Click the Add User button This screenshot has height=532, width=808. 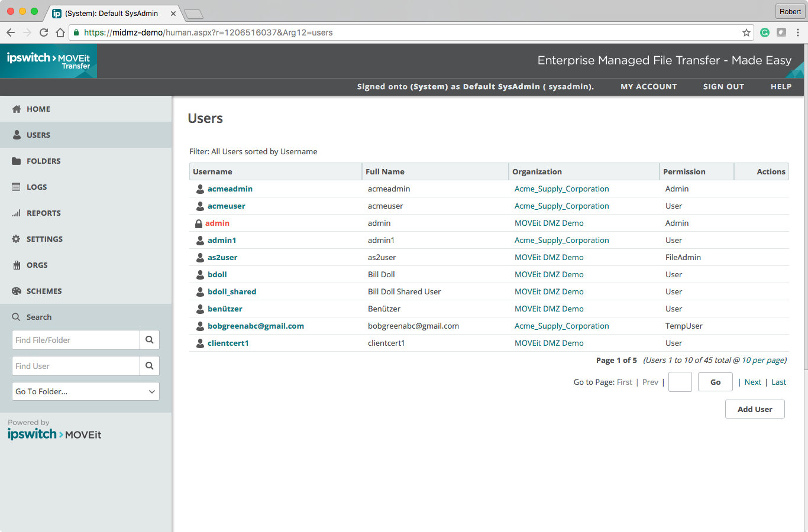(755, 409)
